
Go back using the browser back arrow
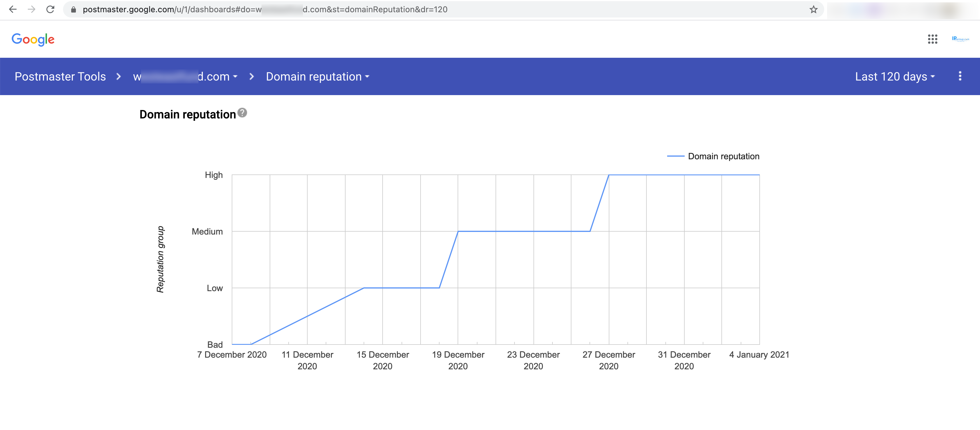pyautogui.click(x=13, y=10)
